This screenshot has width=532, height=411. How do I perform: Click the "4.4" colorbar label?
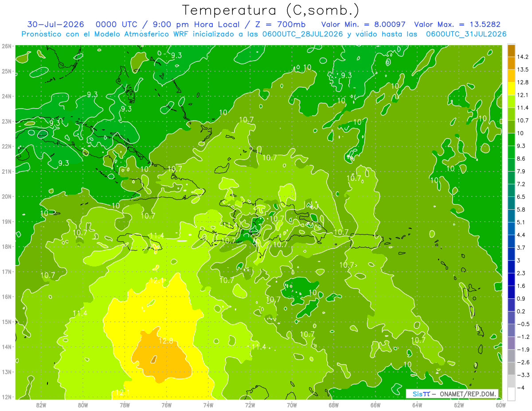(521, 235)
